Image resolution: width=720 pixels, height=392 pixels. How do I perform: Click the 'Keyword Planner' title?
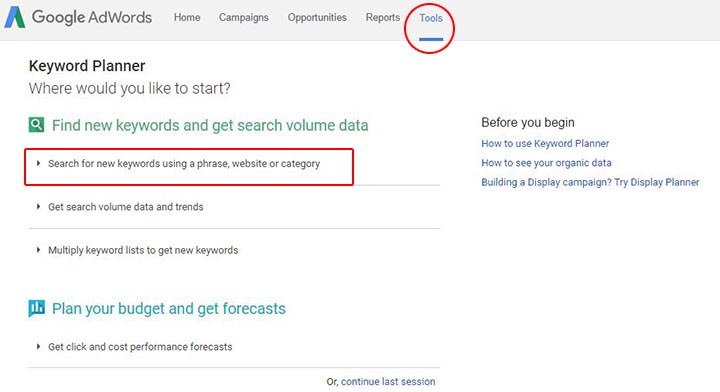click(x=87, y=66)
